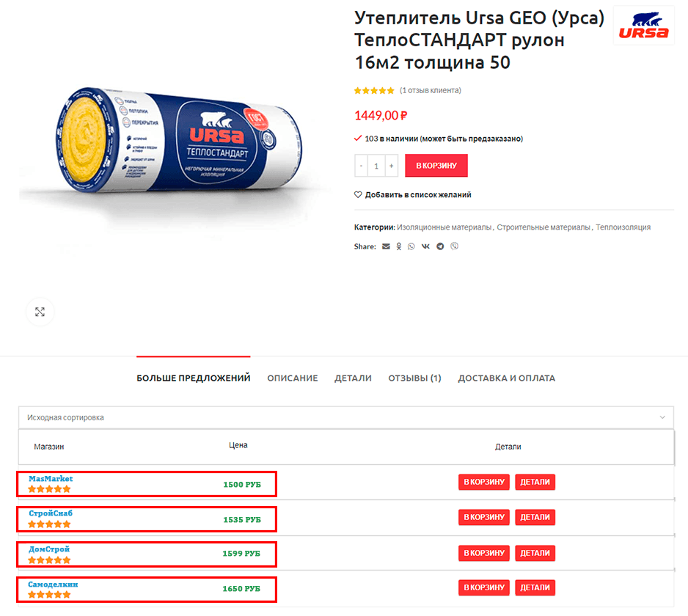
Task: Open the Отзывы (1) tab
Action: tap(414, 378)
